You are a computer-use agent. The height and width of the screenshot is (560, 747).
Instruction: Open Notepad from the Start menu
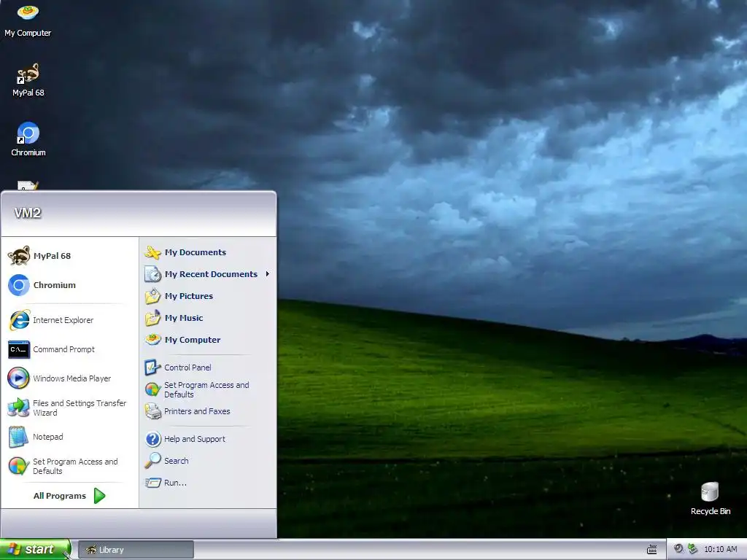(69, 437)
